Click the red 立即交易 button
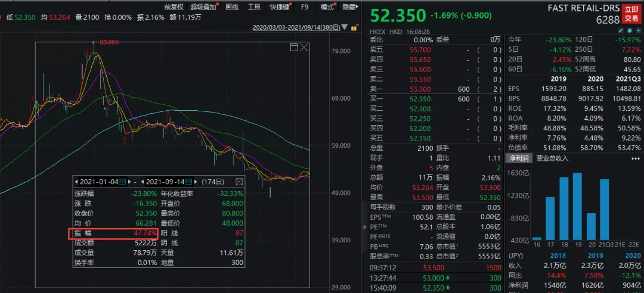This screenshot has height=293, width=644. [630, 13]
